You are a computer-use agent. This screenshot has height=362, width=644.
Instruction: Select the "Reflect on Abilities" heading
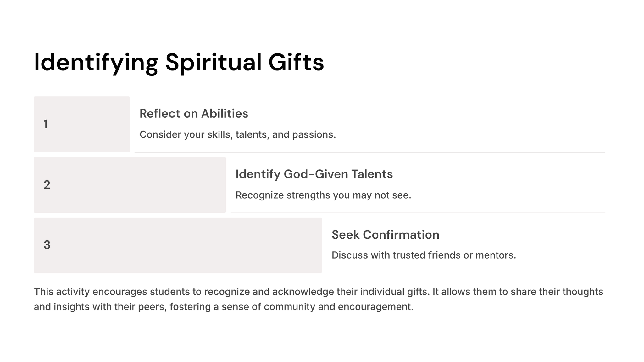pyautogui.click(x=194, y=113)
